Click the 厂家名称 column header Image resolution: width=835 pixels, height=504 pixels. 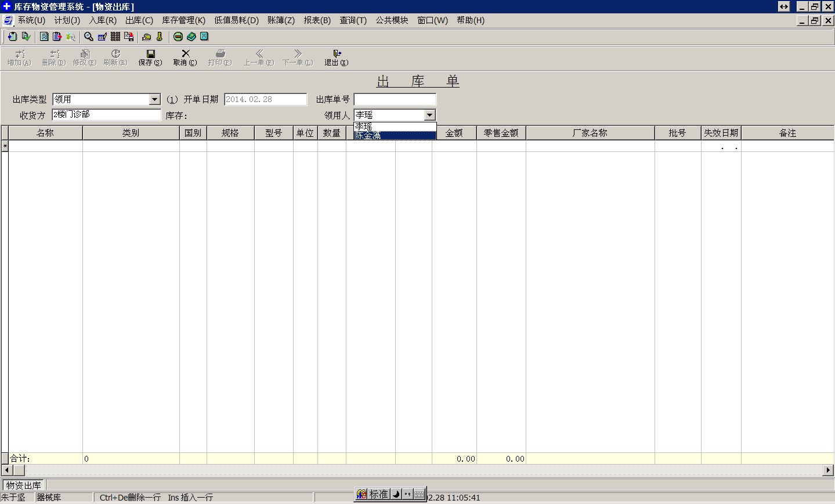pos(590,133)
